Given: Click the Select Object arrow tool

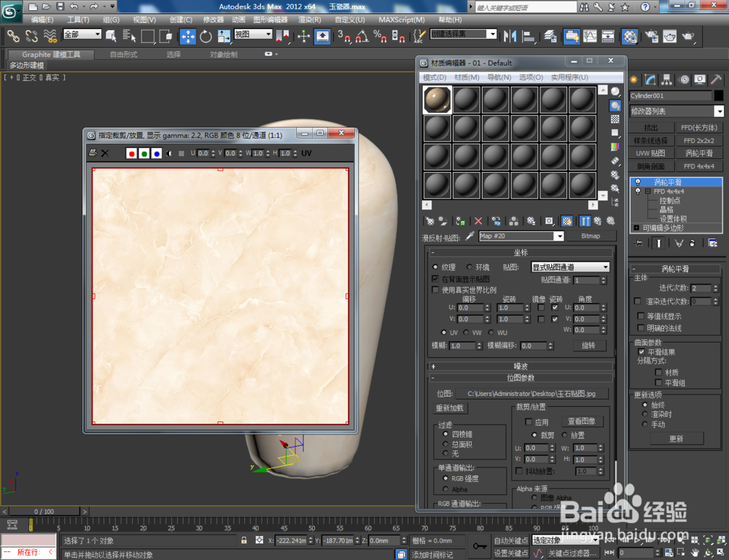Looking at the screenshot, I should click(111, 36).
